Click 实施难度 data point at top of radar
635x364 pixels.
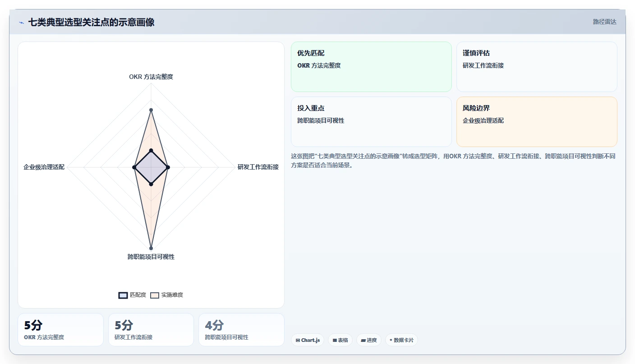[x=151, y=110]
